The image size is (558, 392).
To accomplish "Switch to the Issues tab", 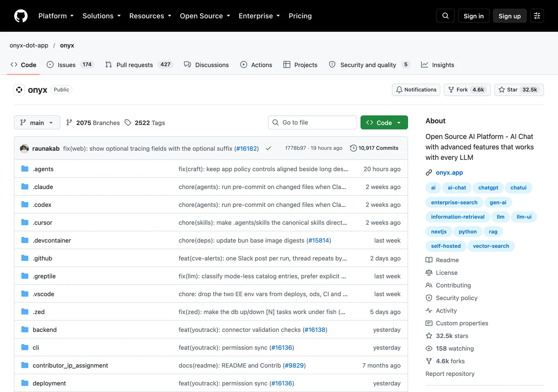I will tap(70, 64).
